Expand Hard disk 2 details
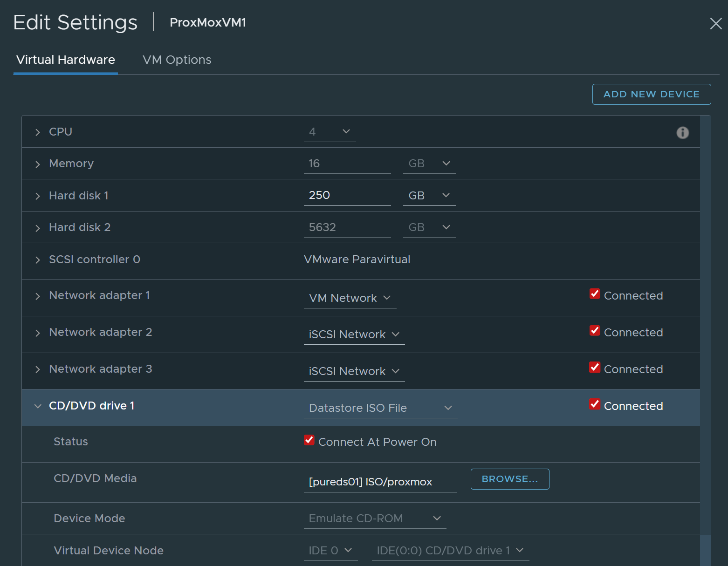This screenshot has height=566, width=728. [38, 228]
